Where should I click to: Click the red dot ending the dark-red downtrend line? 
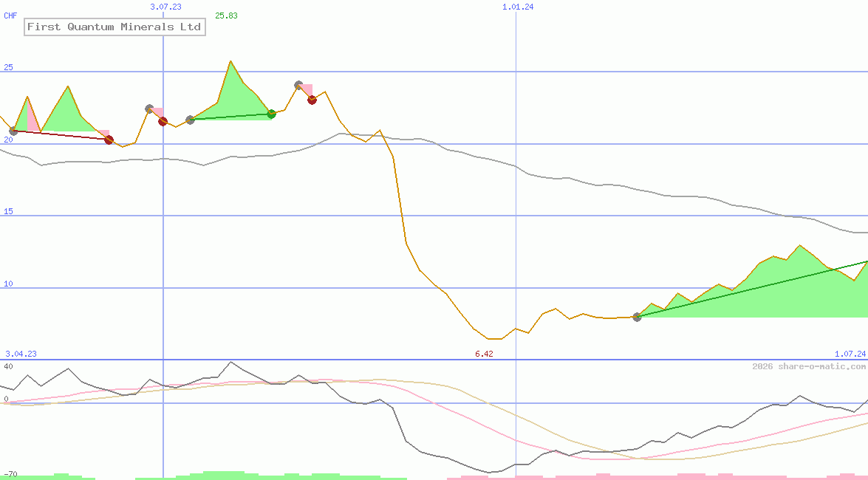(108, 140)
